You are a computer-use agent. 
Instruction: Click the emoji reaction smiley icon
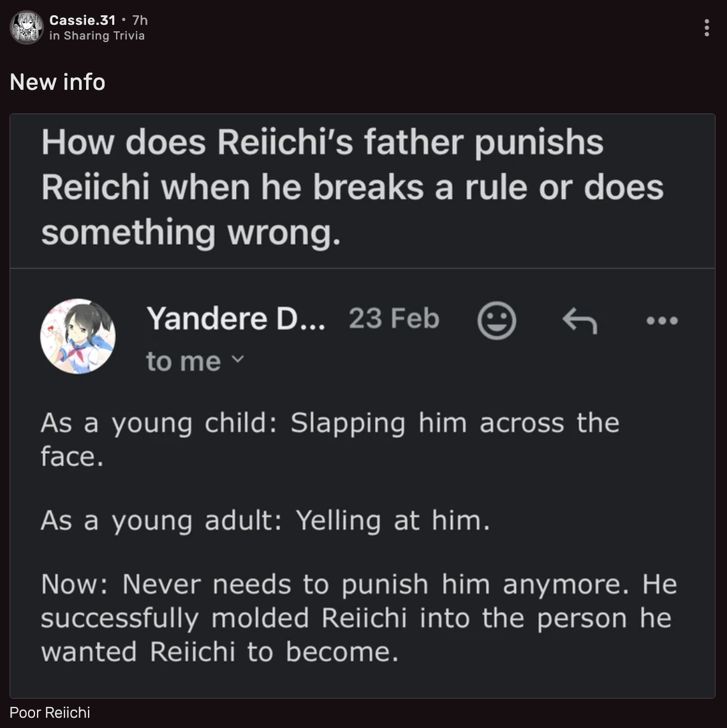pos(496,320)
